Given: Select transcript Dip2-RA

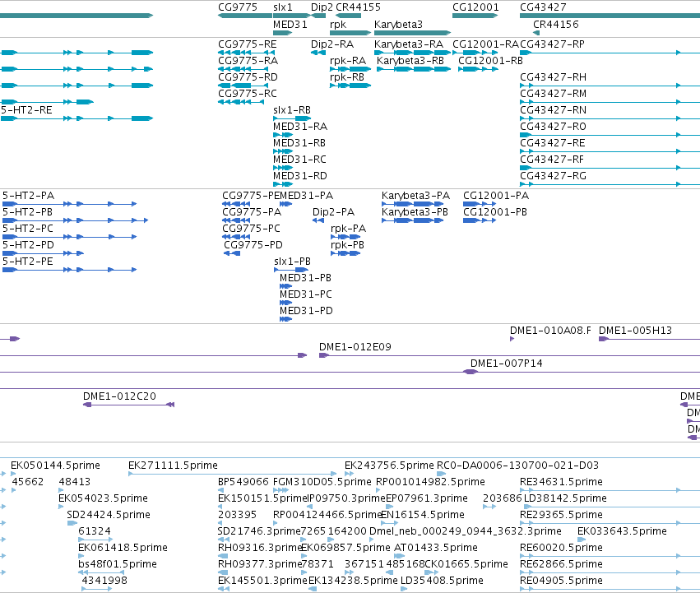Looking at the screenshot, I should pyautogui.click(x=332, y=44).
